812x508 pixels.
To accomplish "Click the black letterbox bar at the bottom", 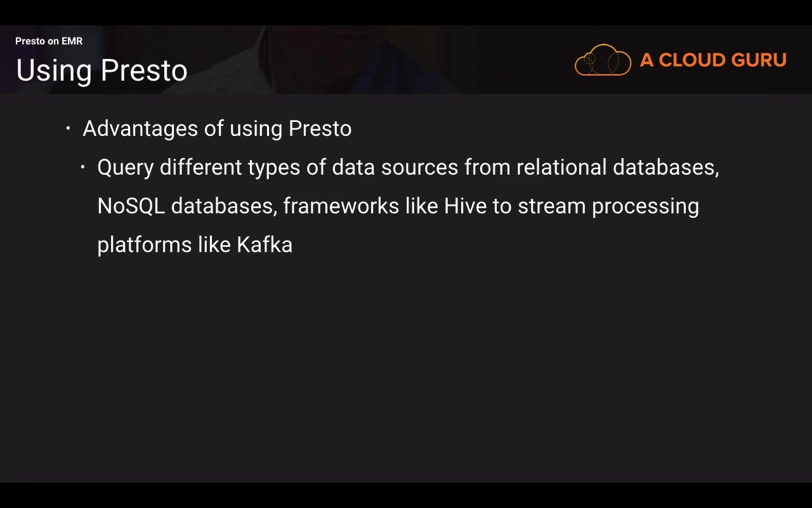I will (x=406, y=495).
